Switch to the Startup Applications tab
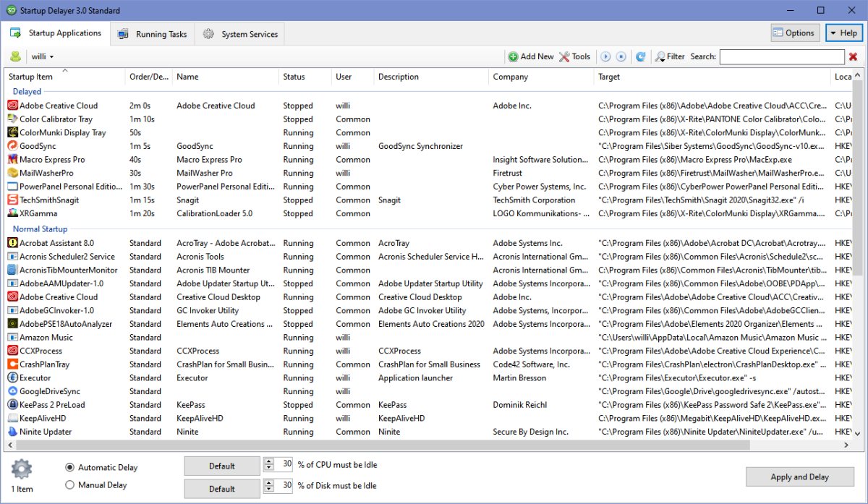Viewport: 868px width, 504px height. 56,33
